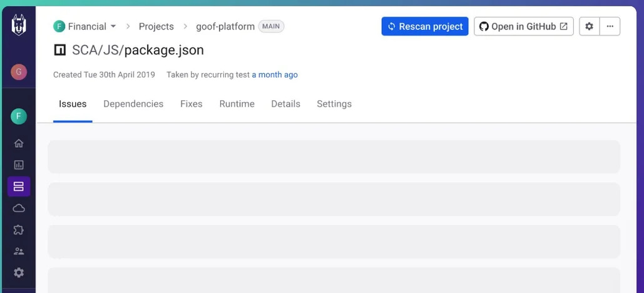Open the Cloud icon in sidebar

[x=19, y=208]
